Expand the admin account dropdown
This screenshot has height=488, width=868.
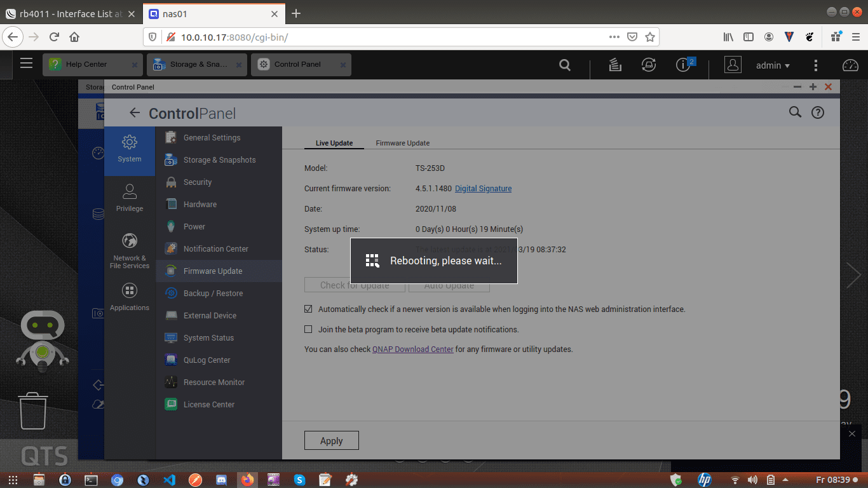tap(773, 65)
